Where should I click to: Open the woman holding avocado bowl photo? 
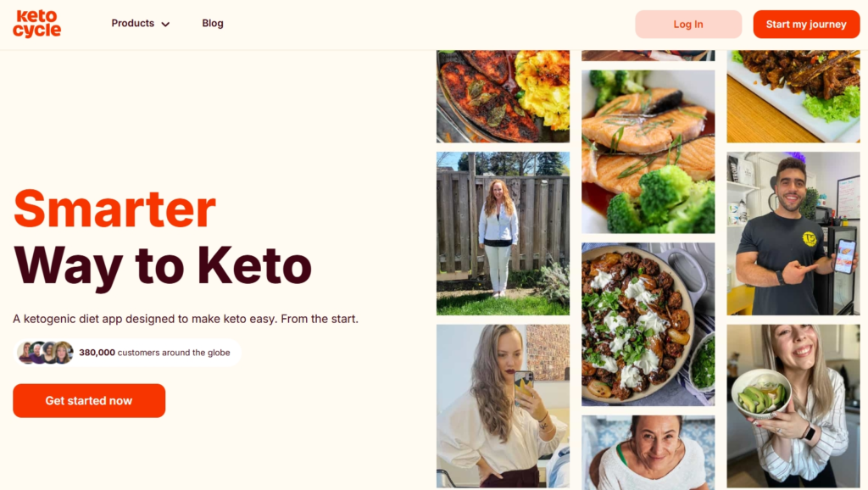pyautogui.click(x=793, y=406)
